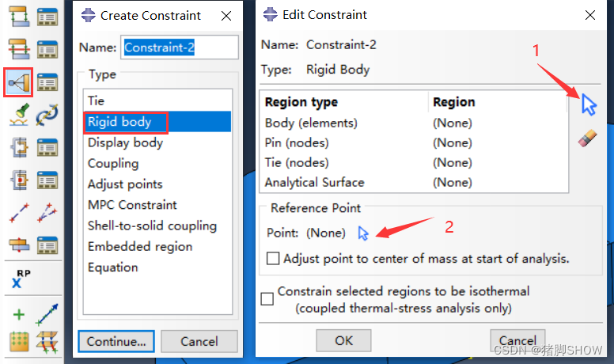Click OK in the Edit Constraint dialog
614x364 pixels.
point(343,341)
